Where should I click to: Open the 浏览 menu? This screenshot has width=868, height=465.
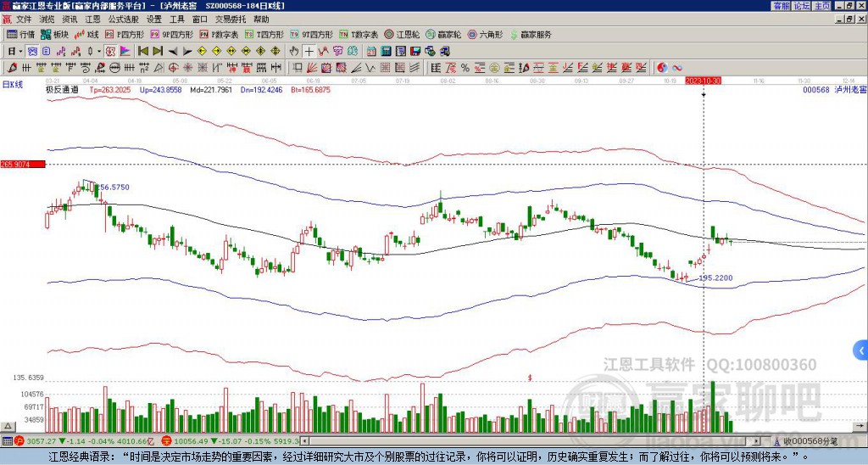tap(47, 20)
